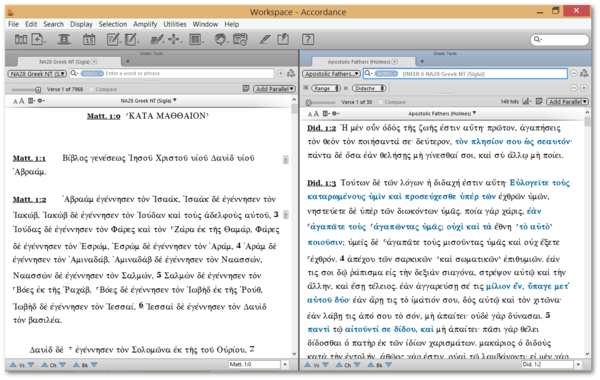Click minus circle beside Apostolic Fathers search field

click(574, 73)
